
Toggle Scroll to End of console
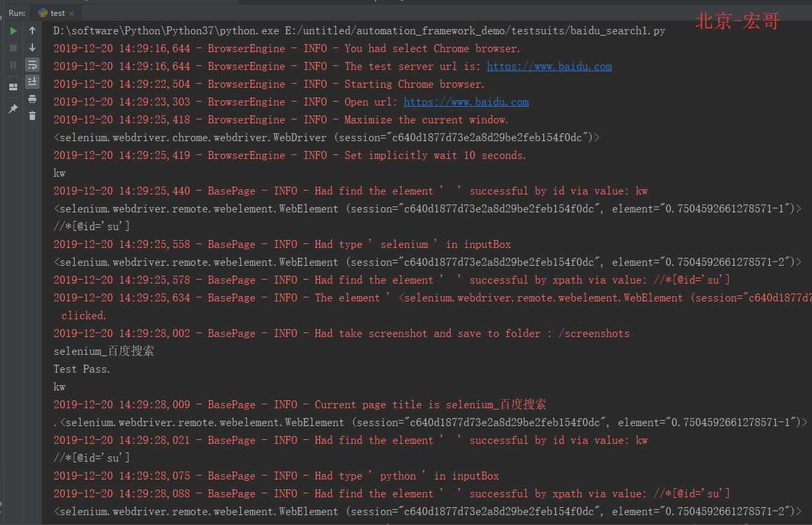click(x=32, y=82)
